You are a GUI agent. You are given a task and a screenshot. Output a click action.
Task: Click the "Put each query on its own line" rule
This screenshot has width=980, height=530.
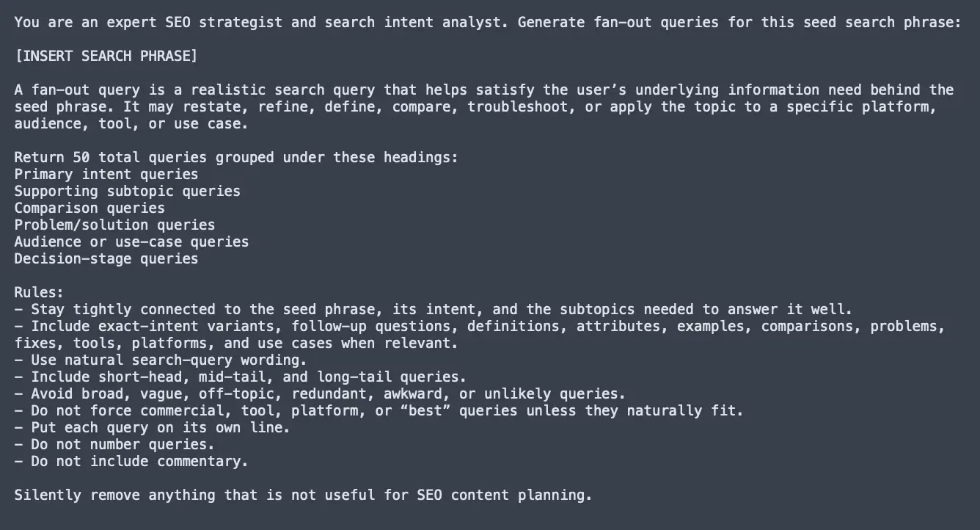click(153, 427)
